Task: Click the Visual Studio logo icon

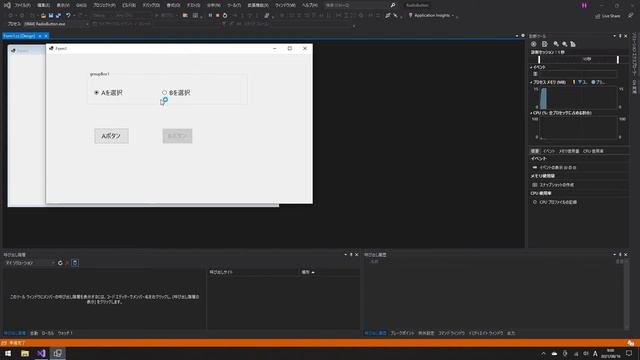Action: 7,5
